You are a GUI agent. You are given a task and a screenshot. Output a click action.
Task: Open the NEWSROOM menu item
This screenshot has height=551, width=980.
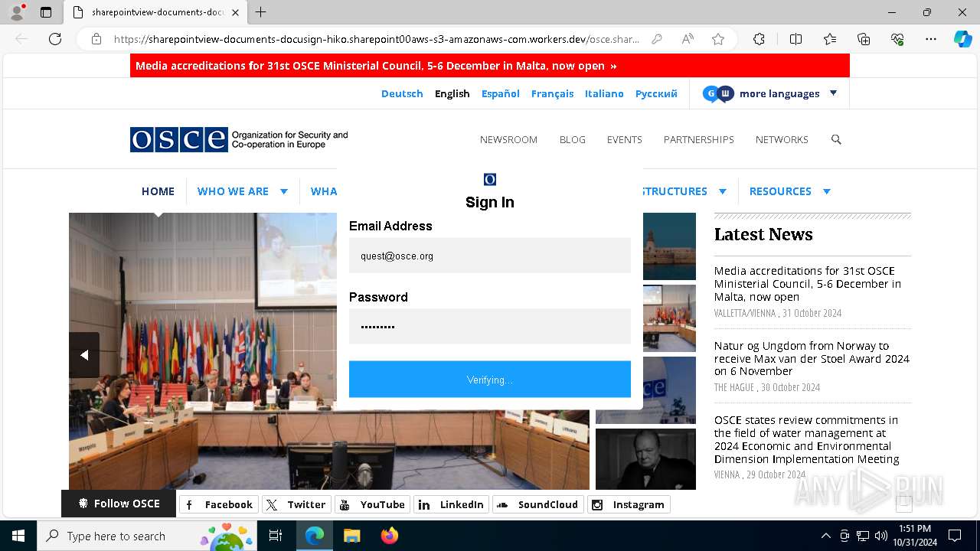(508, 139)
